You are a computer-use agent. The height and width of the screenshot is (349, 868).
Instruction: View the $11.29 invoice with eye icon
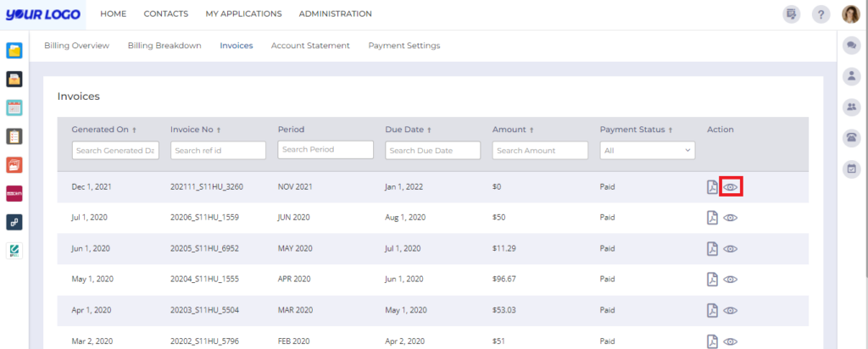click(x=730, y=249)
